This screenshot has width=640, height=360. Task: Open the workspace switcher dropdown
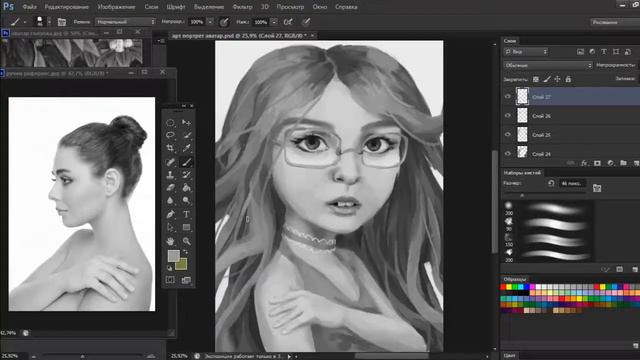pyautogui.click(x=615, y=22)
